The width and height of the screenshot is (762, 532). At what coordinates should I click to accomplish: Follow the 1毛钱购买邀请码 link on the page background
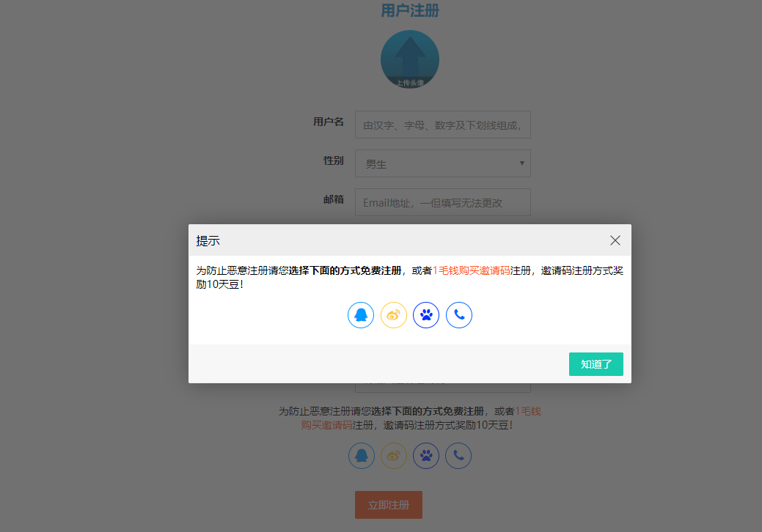click(x=326, y=425)
